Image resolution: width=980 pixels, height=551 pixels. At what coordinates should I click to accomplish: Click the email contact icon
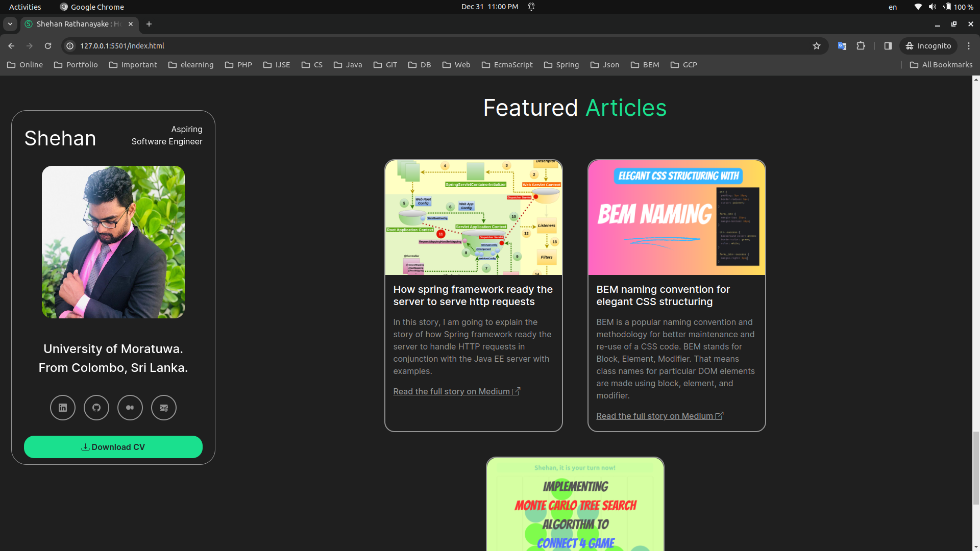(x=164, y=408)
